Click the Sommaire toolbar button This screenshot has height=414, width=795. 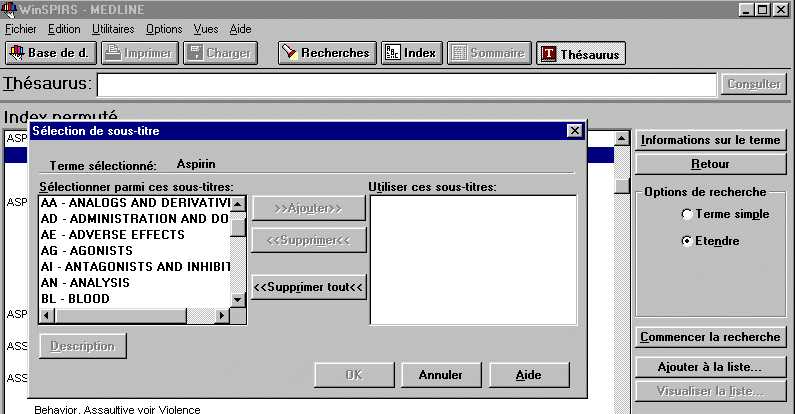489,53
